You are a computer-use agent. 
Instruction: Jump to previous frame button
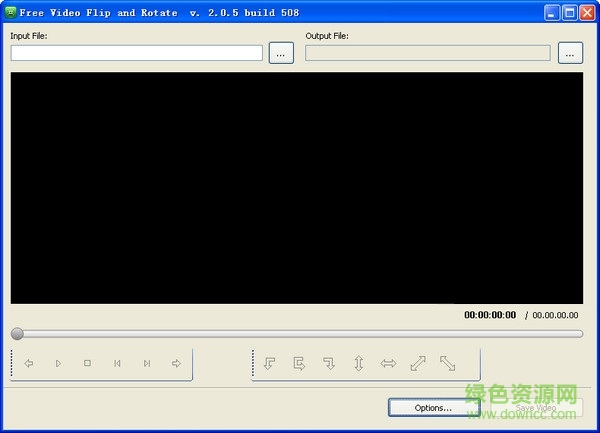click(x=117, y=364)
